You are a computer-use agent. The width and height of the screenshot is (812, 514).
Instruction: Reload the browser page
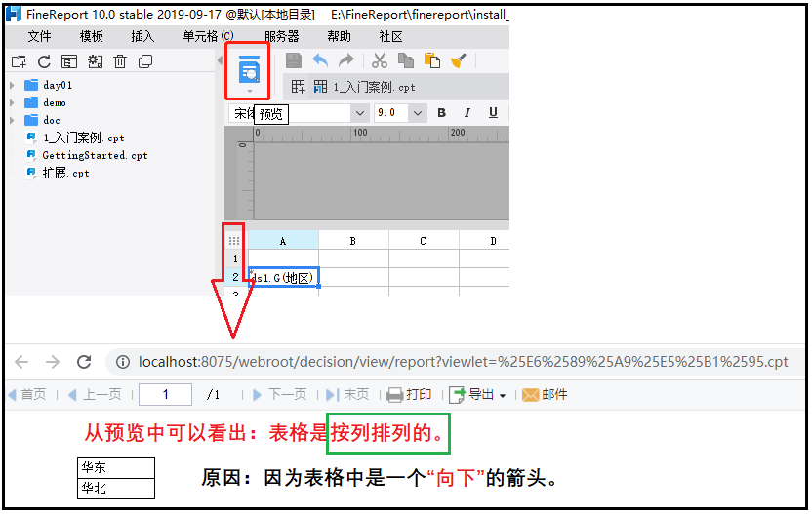tap(84, 362)
